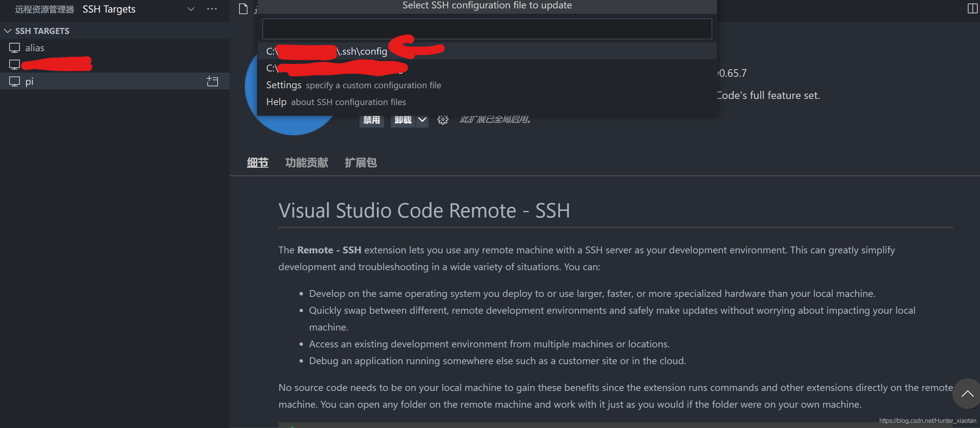Open the extension gear settings icon
The height and width of the screenshot is (428, 980).
pos(443,120)
